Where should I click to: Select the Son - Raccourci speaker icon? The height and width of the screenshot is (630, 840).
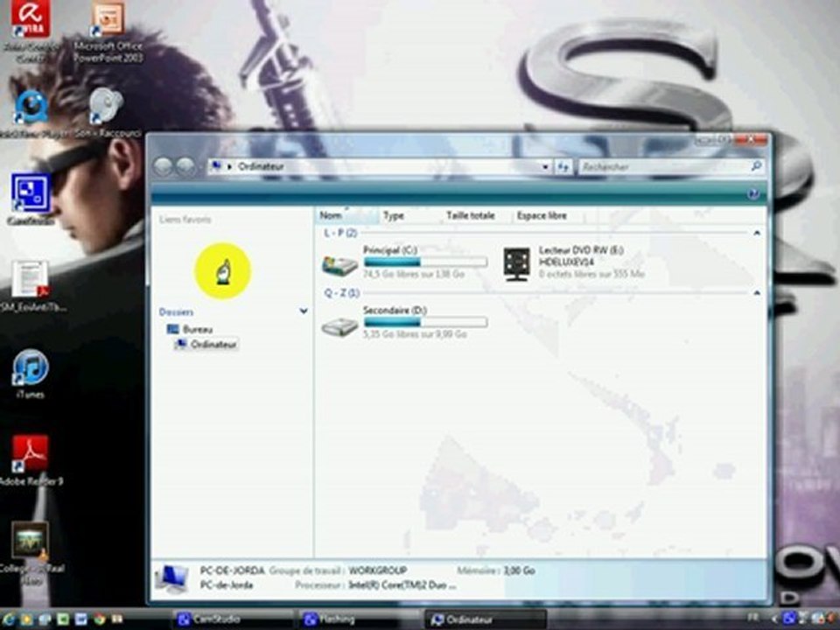click(107, 106)
